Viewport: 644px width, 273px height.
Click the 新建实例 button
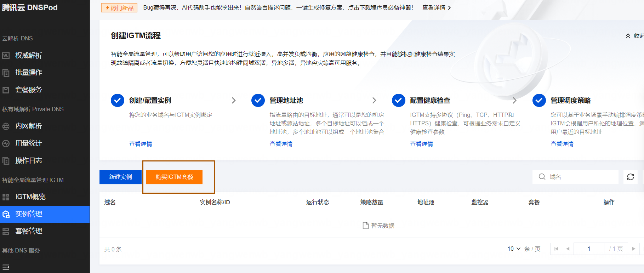tap(120, 177)
